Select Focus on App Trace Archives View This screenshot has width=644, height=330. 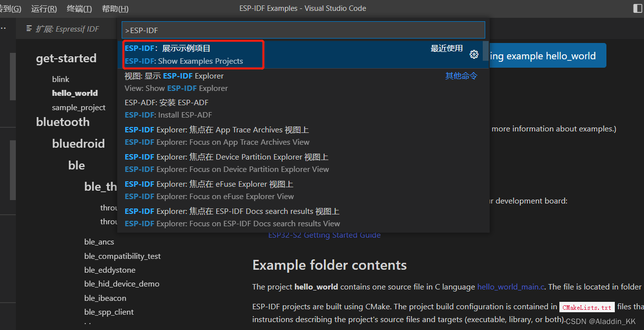pos(300,136)
